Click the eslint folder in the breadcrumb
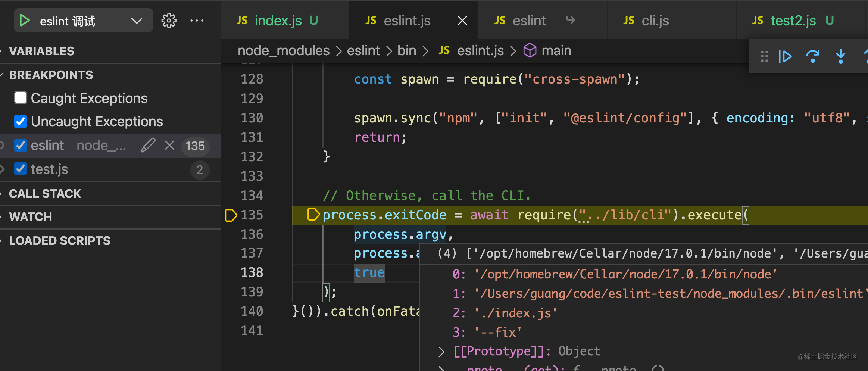The height and width of the screenshot is (371, 868). coord(363,50)
